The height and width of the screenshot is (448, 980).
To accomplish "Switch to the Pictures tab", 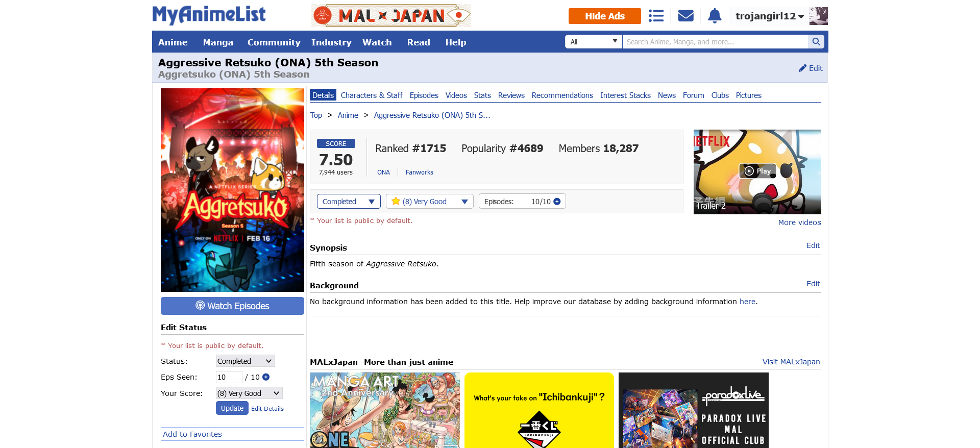I will point(748,95).
